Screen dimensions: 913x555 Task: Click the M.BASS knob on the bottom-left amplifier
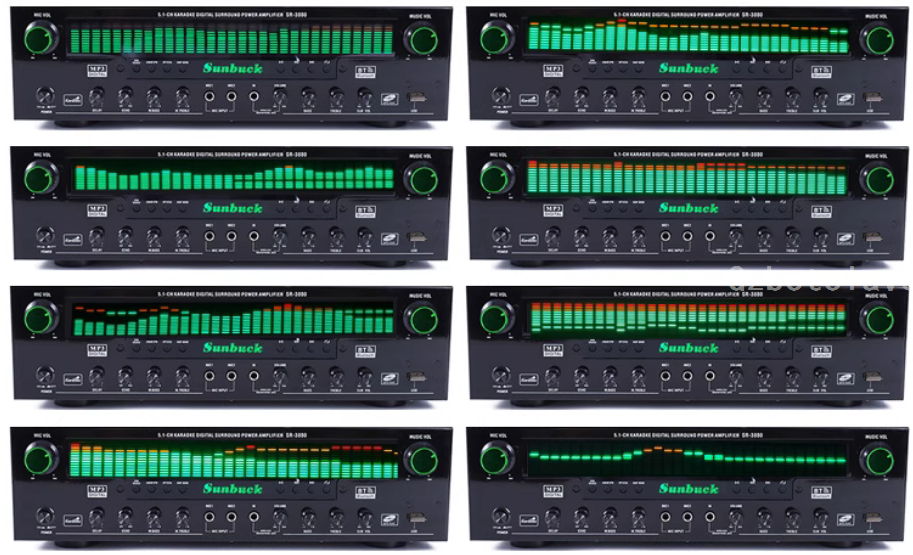[x=154, y=516]
